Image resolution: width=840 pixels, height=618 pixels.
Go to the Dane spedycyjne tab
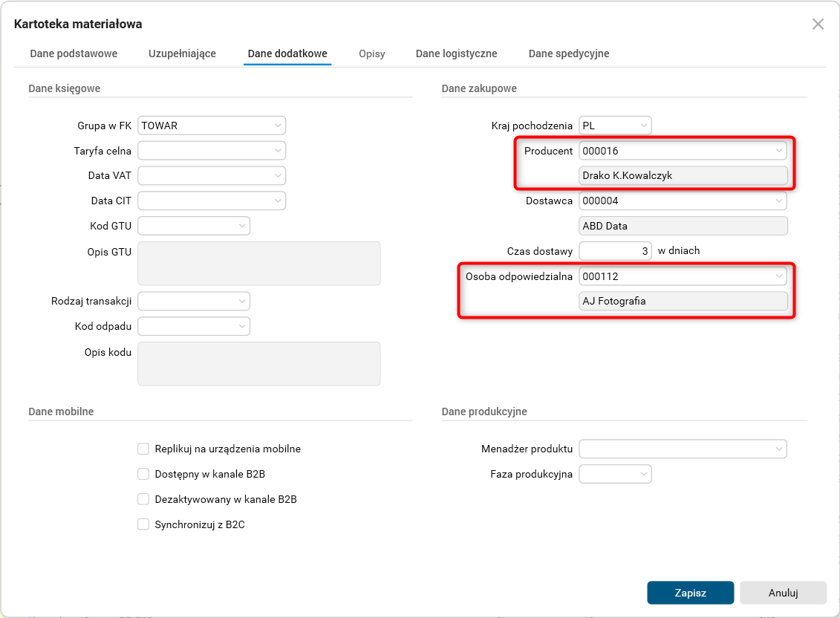click(x=569, y=53)
